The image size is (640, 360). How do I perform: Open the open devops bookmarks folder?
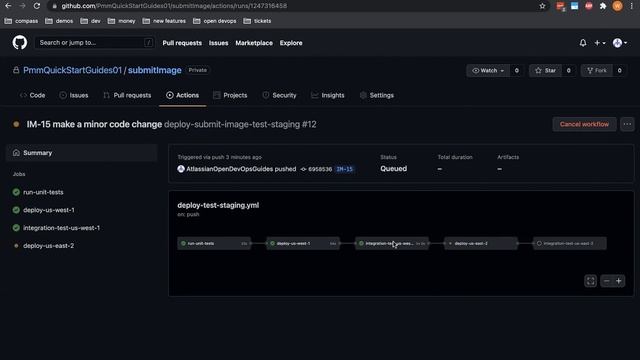pos(215,21)
